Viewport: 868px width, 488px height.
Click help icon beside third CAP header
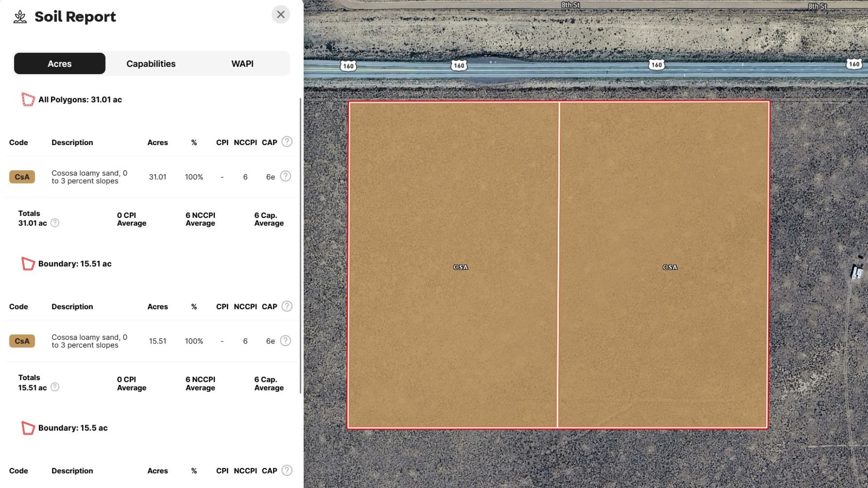click(x=287, y=470)
